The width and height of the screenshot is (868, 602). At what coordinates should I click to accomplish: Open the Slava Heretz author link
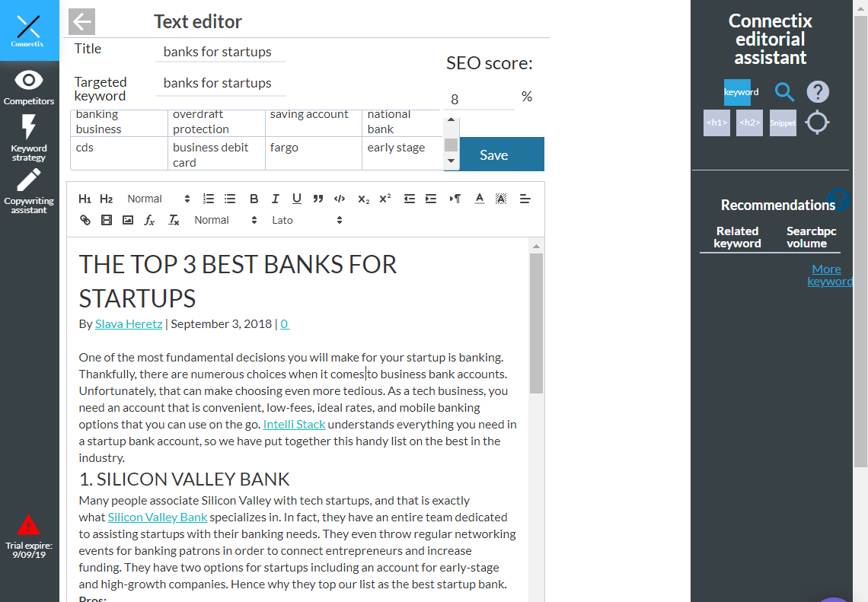click(129, 324)
